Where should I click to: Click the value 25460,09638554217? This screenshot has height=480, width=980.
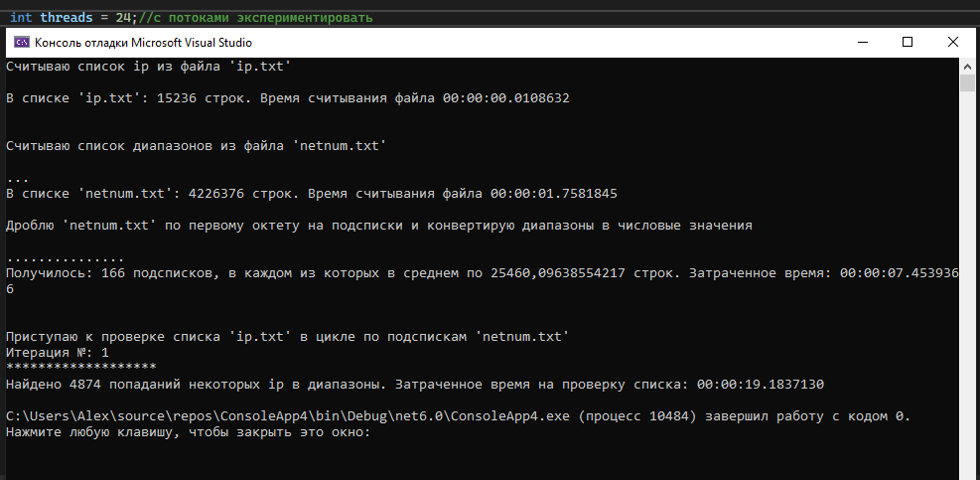tap(557, 273)
